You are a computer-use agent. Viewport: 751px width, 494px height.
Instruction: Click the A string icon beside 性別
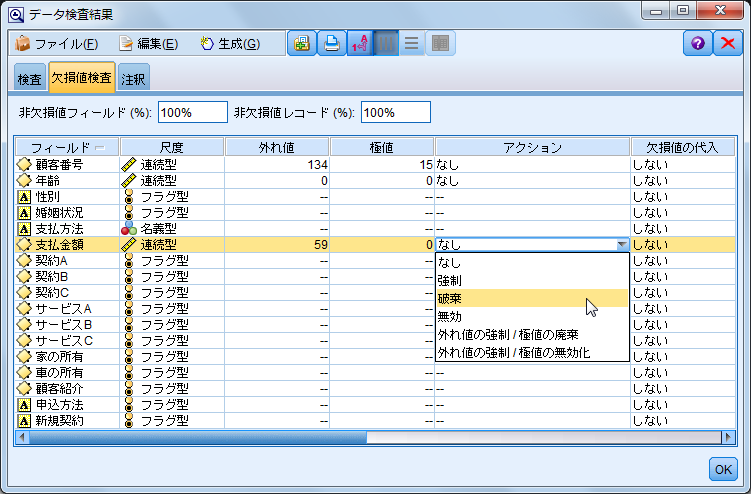(24, 197)
